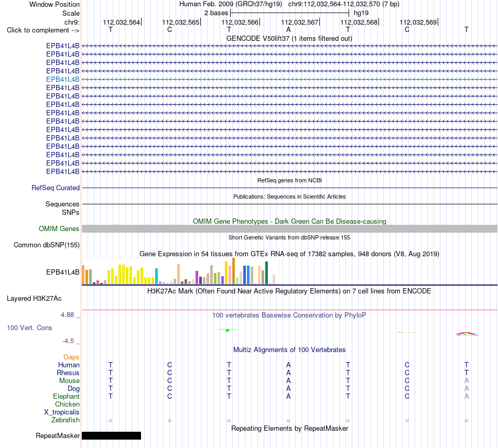Click the EPB41L4B label beside the GTEx chart
Viewport: 498px width, 448px height.
[x=62, y=272]
